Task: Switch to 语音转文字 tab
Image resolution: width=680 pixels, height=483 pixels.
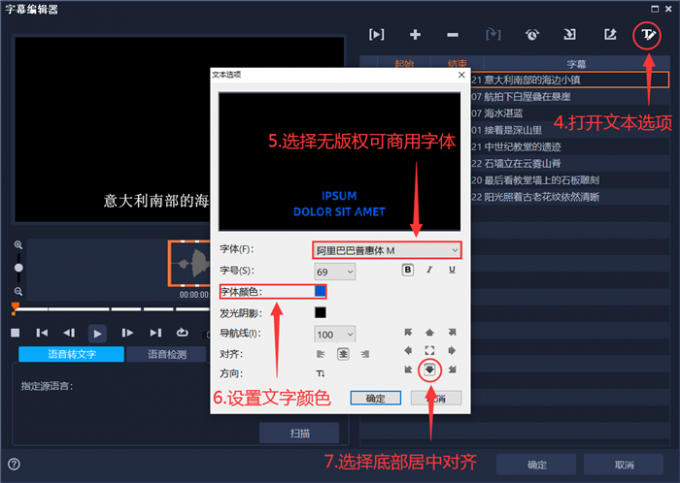Action: click(72, 354)
